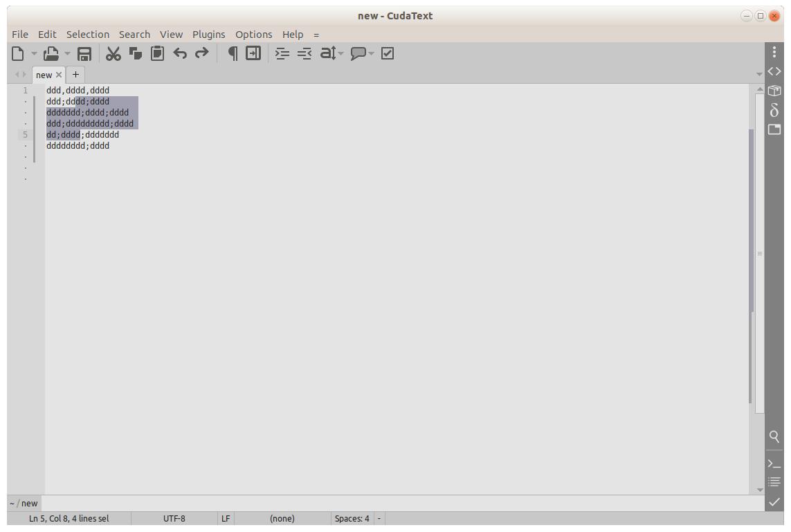
Task: Cut selection with the scissors icon
Action: (x=113, y=54)
